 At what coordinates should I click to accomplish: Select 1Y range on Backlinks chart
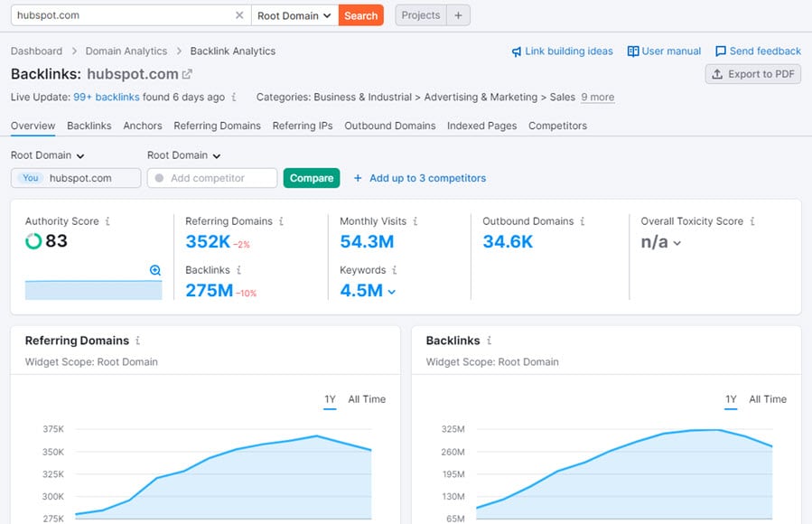tap(731, 399)
